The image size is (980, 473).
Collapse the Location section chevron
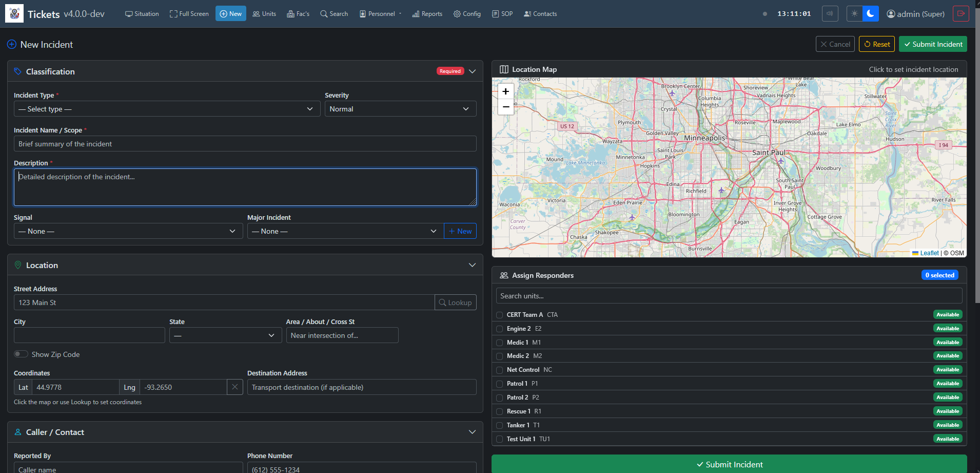tap(472, 265)
